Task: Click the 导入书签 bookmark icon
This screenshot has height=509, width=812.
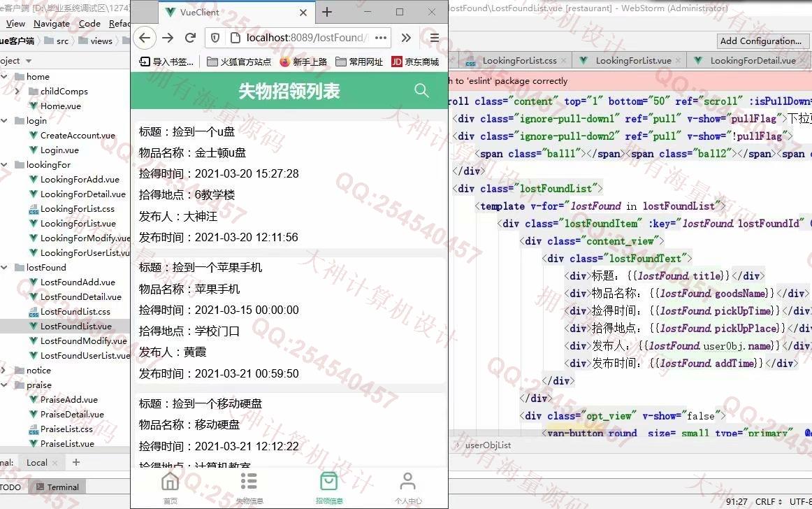Action: click(x=167, y=62)
